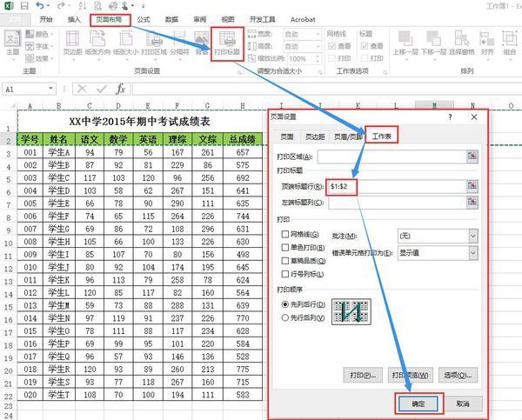Open Selection Pane (选择窗格)
Screen dimensions: 522x420
click(x=461, y=43)
